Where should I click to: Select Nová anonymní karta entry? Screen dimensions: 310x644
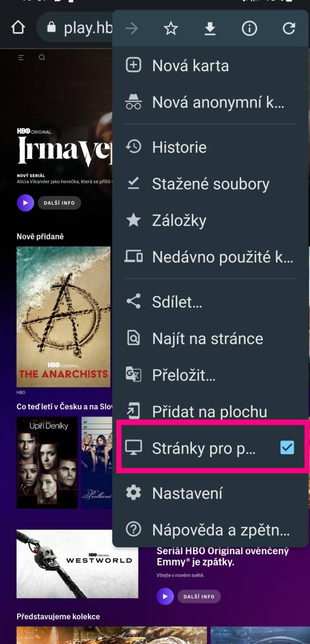pyautogui.click(x=210, y=102)
